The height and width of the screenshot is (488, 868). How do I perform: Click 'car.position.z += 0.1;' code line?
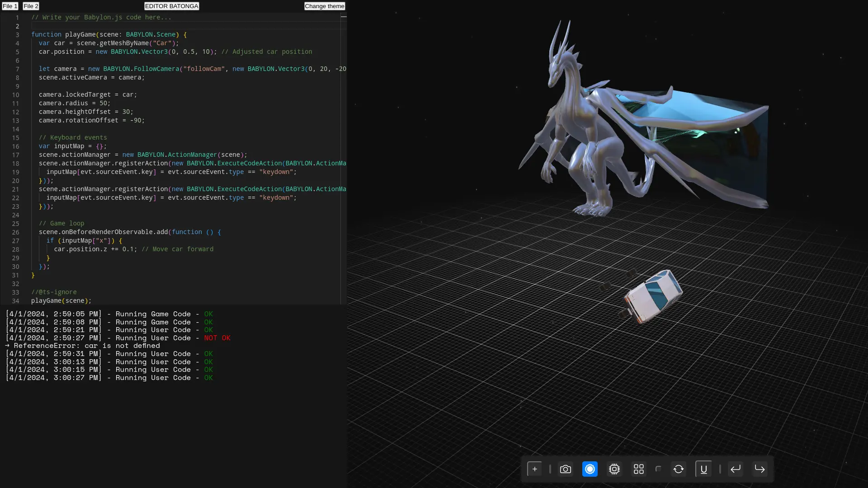tap(95, 249)
